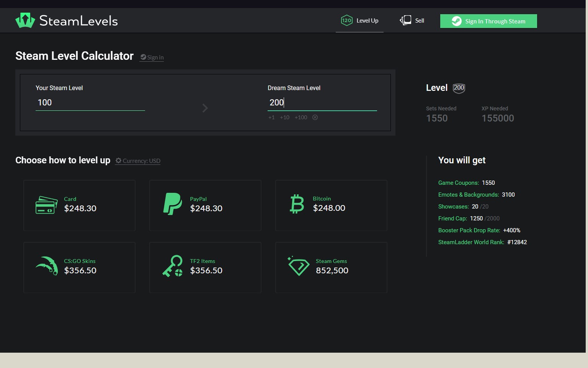This screenshot has height=368, width=588.
Task: Choose TF2 Items payment option
Action: click(205, 268)
